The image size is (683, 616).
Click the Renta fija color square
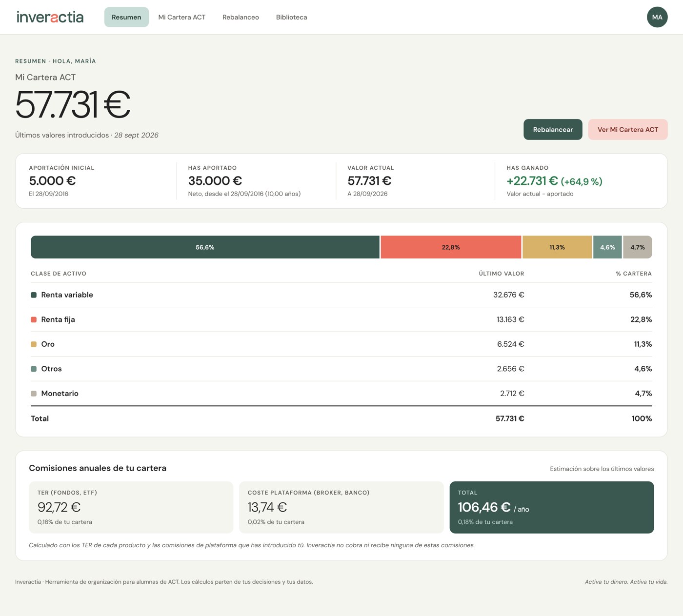[34, 319]
